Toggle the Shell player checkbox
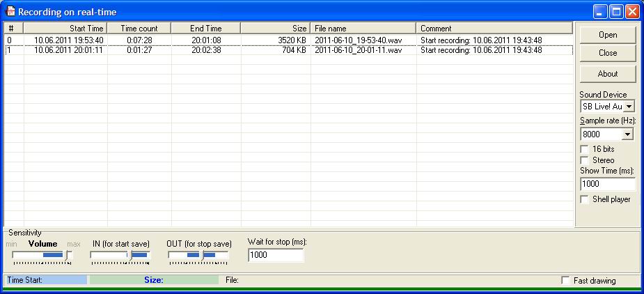Viewport: 644px width, 294px height. point(584,199)
